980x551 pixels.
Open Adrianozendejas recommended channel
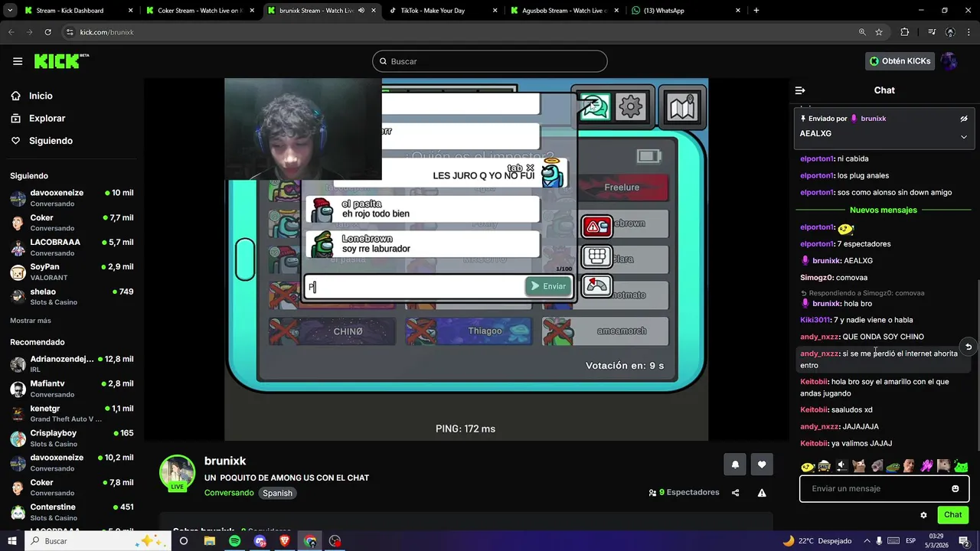coord(71,364)
